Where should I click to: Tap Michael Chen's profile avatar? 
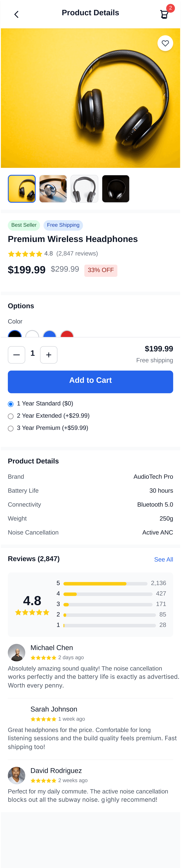click(17, 653)
